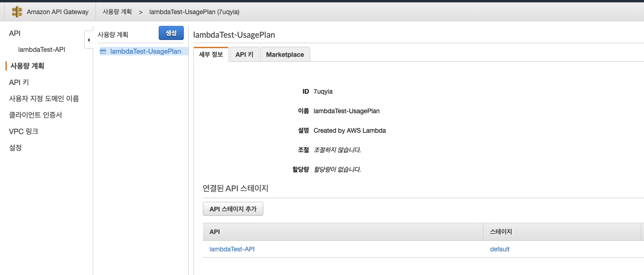The width and height of the screenshot is (644, 275).
Task: Click the lambdaTest-UsagePlan page title
Action: coord(234,35)
